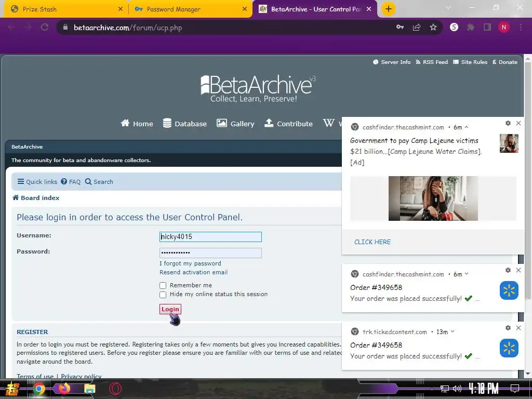Open the S extension icon
The width and height of the screenshot is (532, 399).
[454, 27]
